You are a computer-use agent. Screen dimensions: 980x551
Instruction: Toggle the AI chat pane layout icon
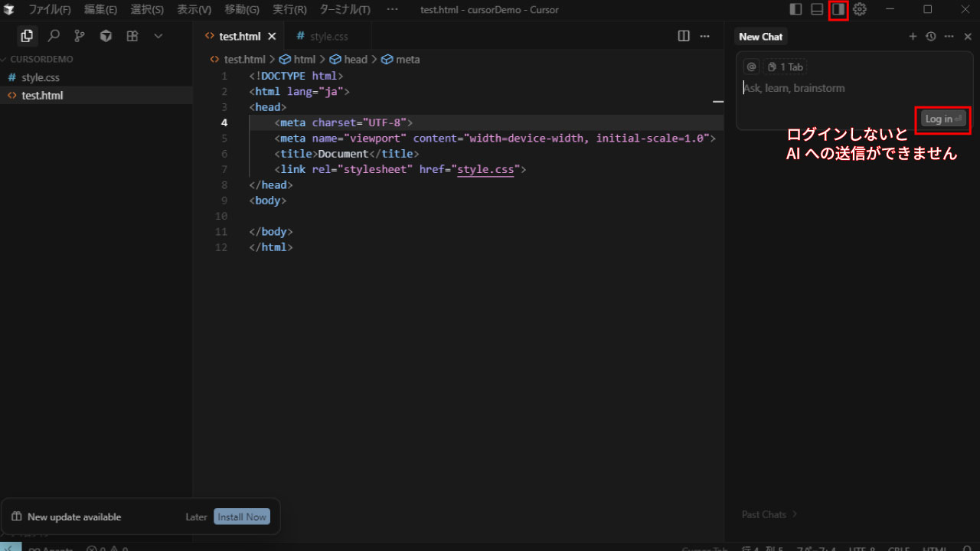(838, 9)
